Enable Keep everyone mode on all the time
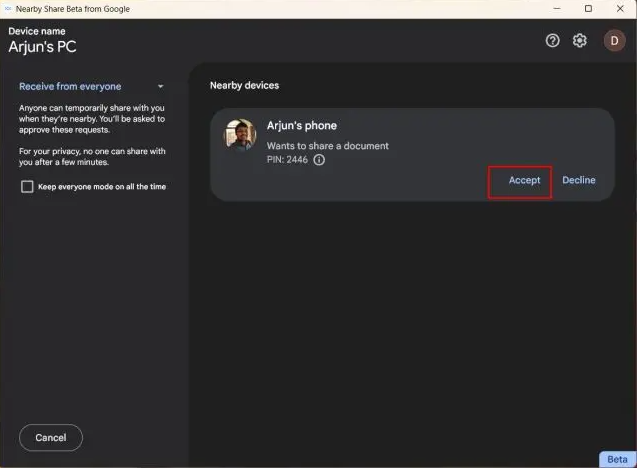The width and height of the screenshot is (638, 468). pos(27,186)
